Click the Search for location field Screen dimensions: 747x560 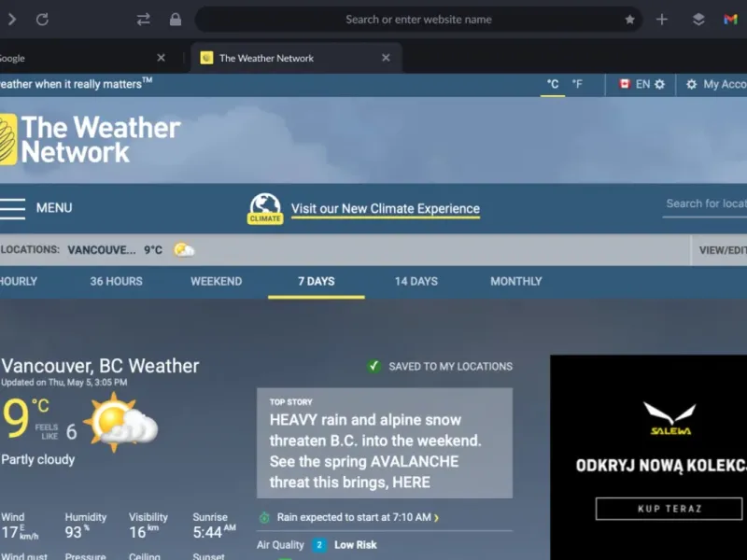coord(705,204)
